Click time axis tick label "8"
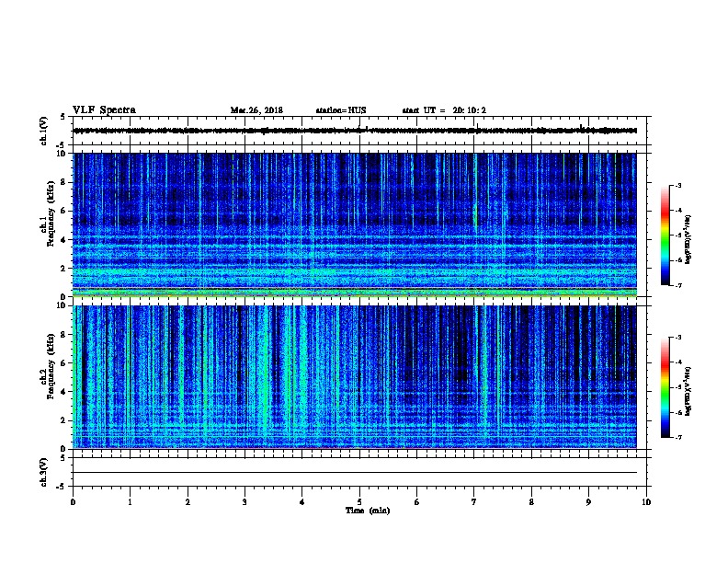 pos(531,501)
